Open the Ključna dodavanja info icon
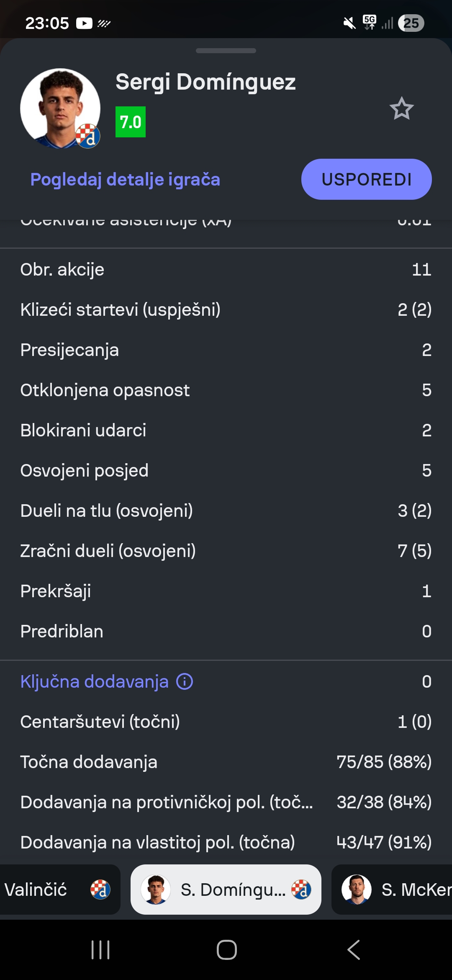Viewport: 452px width, 980px height. (185, 681)
